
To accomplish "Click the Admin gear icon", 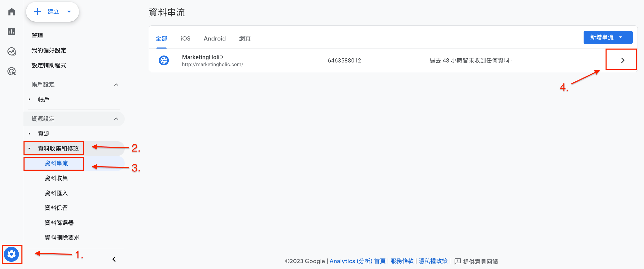I will tap(12, 254).
